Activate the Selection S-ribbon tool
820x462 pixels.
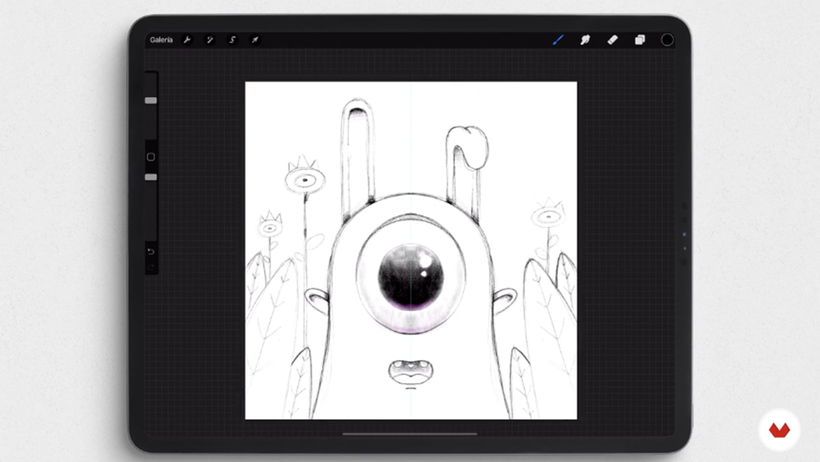[x=233, y=40]
